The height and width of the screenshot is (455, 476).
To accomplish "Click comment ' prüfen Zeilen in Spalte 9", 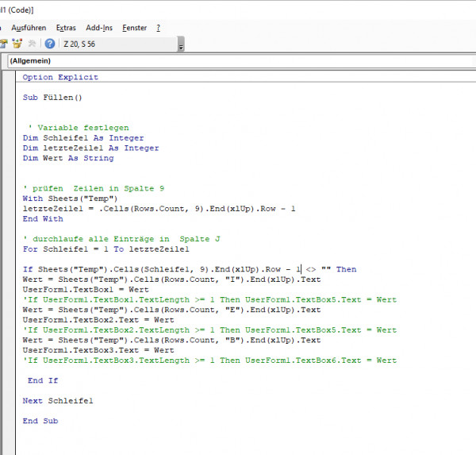I will [x=94, y=188].
